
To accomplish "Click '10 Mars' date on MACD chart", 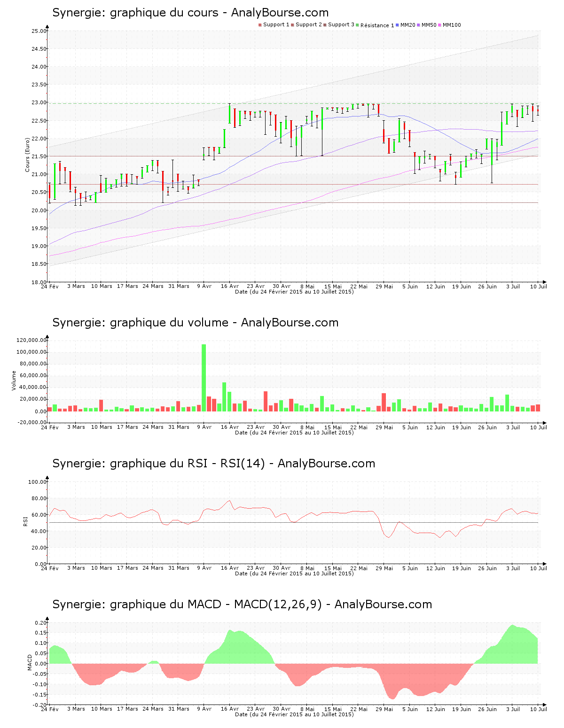I will tap(102, 709).
